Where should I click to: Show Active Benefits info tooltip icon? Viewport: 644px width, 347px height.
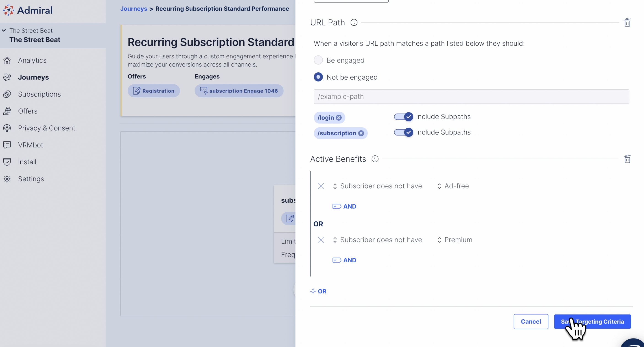(375, 159)
